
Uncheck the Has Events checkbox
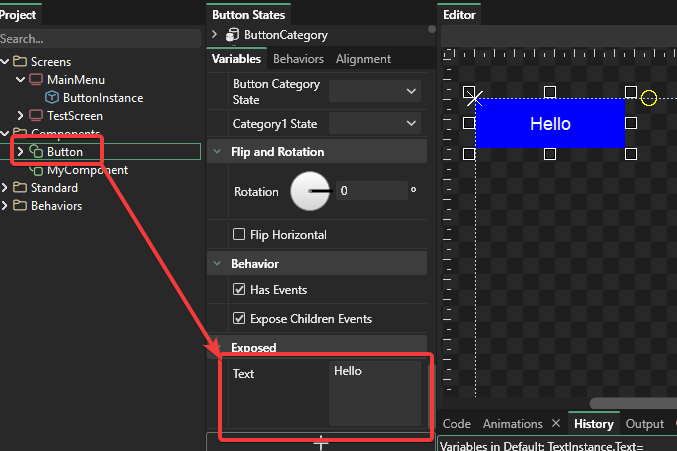coord(239,290)
